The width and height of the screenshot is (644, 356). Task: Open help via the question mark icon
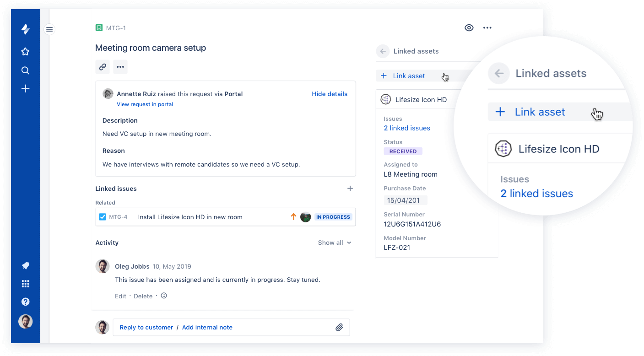click(25, 302)
